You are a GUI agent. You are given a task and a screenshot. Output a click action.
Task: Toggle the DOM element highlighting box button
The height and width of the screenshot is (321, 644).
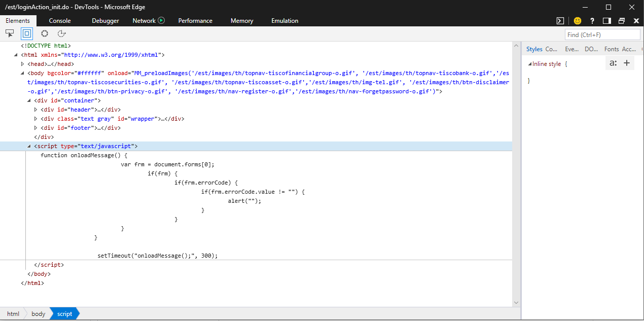(x=27, y=33)
